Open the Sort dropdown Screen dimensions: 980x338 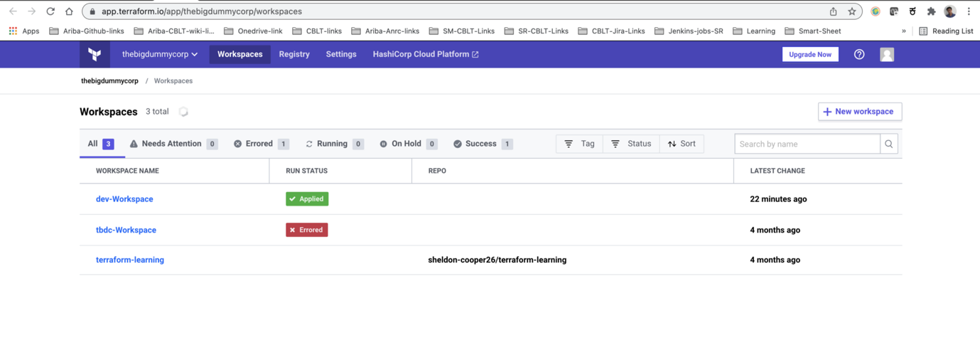point(682,144)
